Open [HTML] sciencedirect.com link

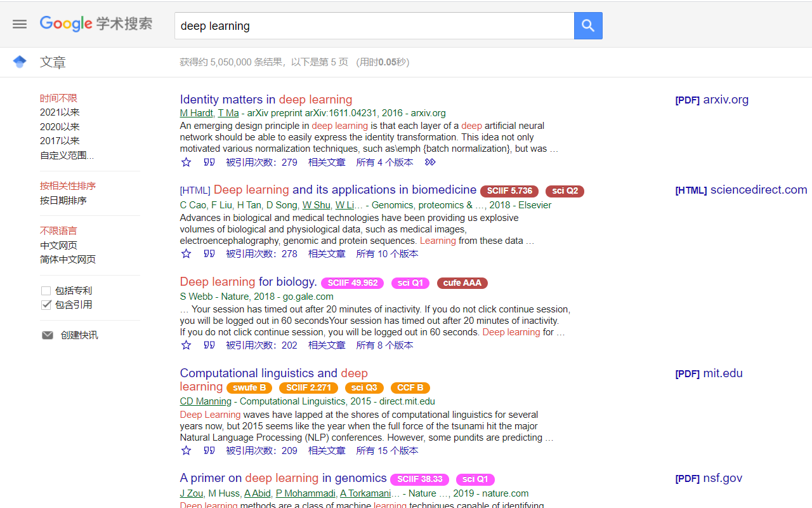coord(741,189)
